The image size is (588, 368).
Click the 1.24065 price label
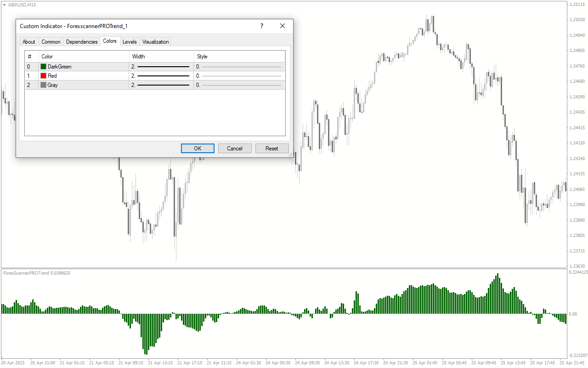pos(577,189)
